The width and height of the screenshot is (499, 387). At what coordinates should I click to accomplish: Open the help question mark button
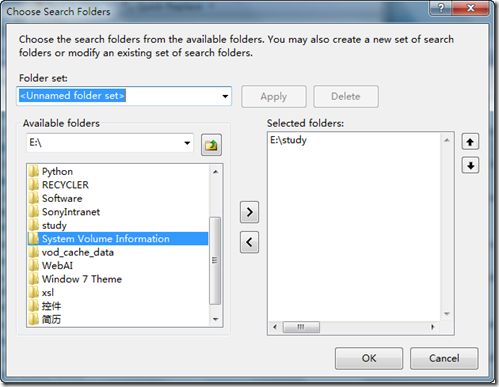click(x=441, y=8)
